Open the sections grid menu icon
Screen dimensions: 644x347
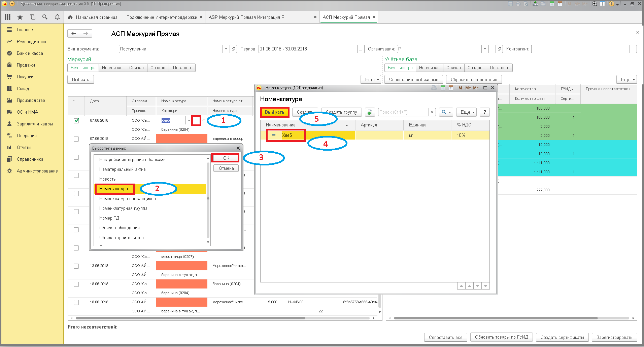click(8, 17)
